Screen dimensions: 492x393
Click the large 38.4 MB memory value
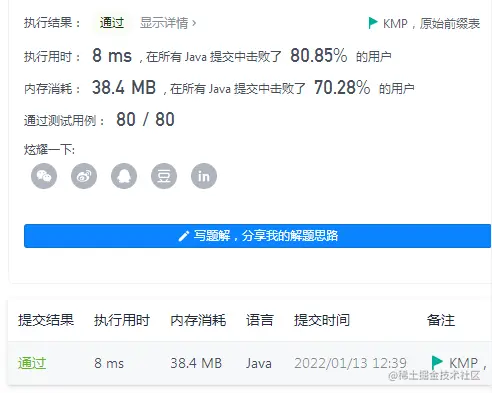click(124, 87)
